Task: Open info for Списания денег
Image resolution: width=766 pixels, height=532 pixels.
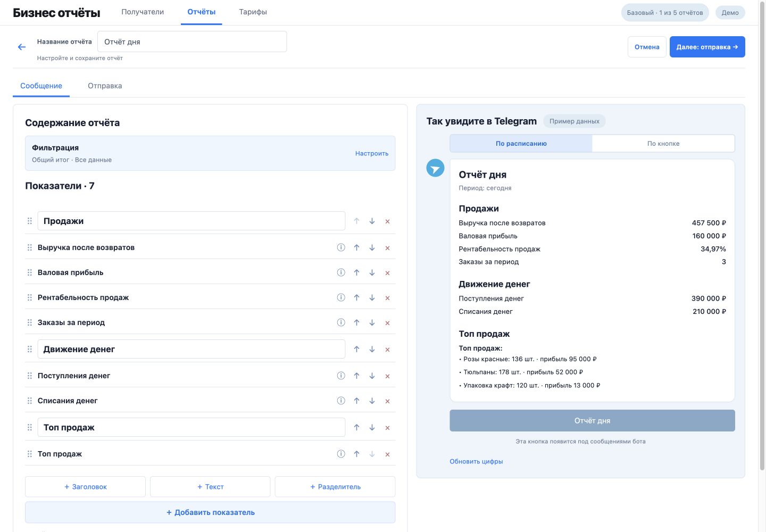Action: tap(341, 401)
